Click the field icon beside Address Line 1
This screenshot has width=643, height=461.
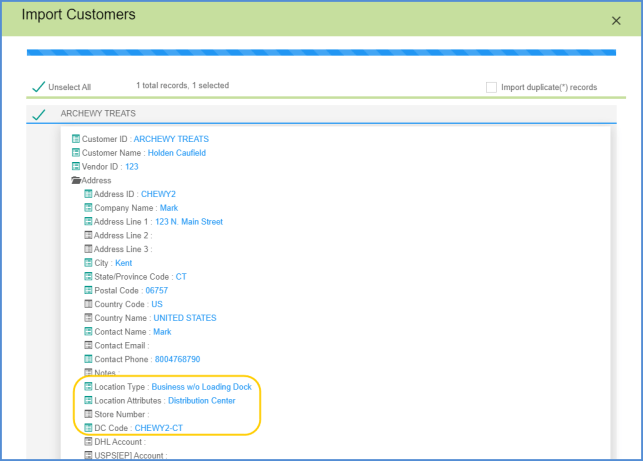(88, 221)
